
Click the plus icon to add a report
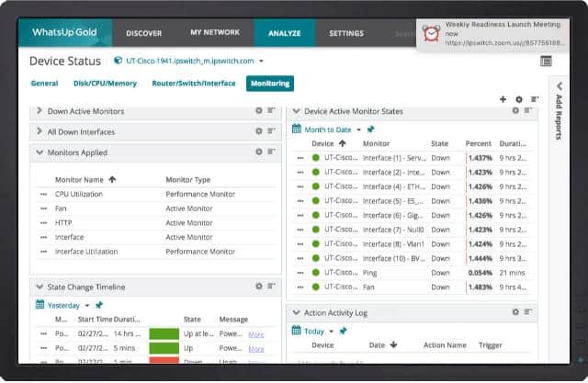[503, 99]
